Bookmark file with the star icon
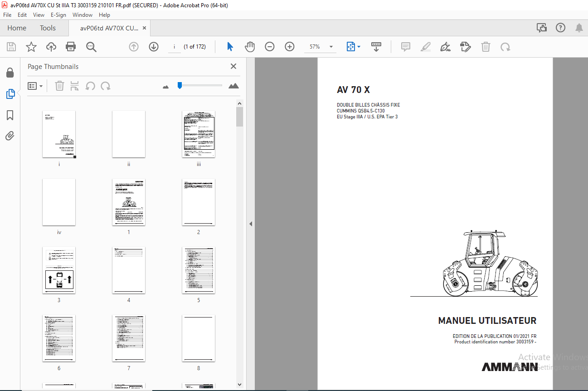This screenshot has width=588, height=391. (x=31, y=47)
